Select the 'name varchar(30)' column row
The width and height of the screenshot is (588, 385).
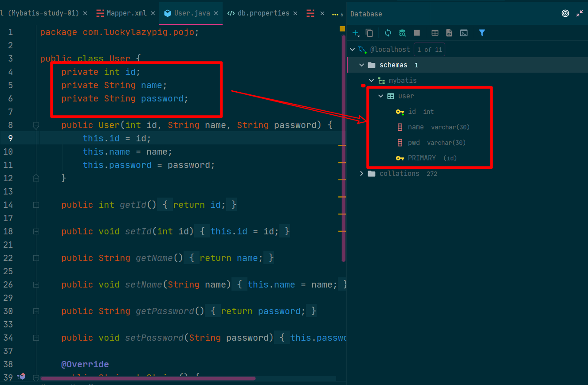[467, 127]
